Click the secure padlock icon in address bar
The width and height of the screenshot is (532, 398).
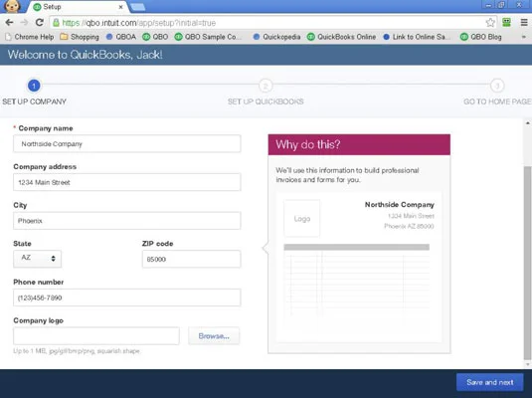point(56,23)
